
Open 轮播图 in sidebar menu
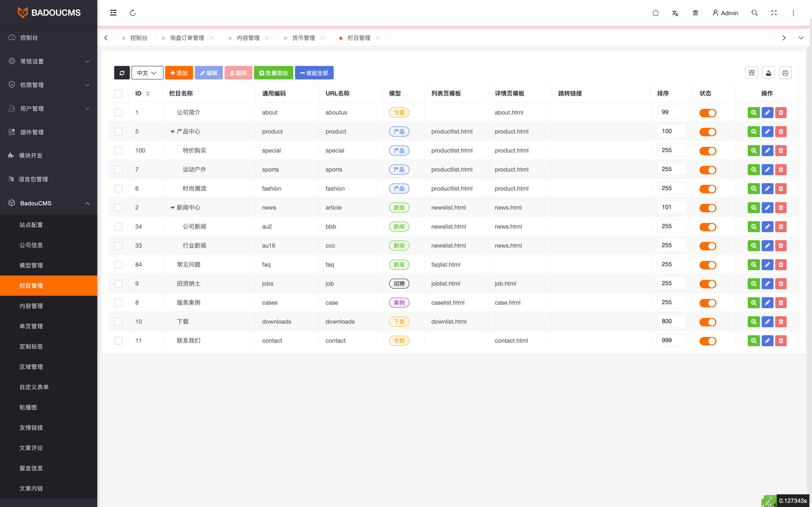(x=28, y=407)
